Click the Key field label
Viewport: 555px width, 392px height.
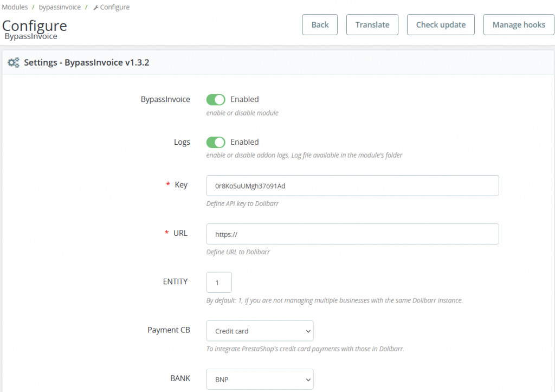pyautogui.click(x=181, y=185)
